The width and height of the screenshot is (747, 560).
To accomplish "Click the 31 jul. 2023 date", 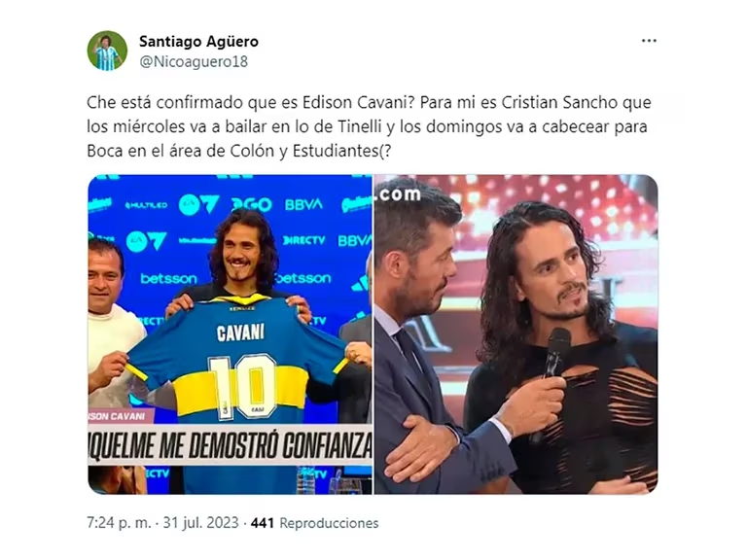I will point(200,523).
